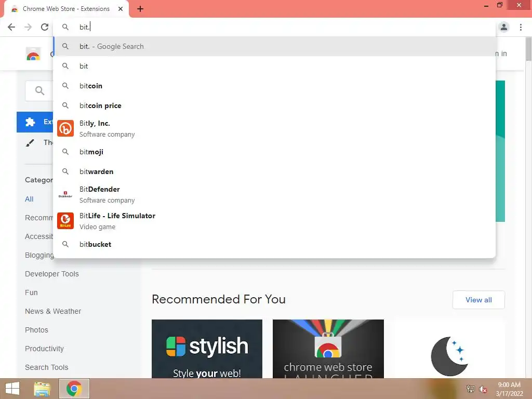532x399 pixels.
Task: Open the Stylish extension card
Action: coord(207,349)
